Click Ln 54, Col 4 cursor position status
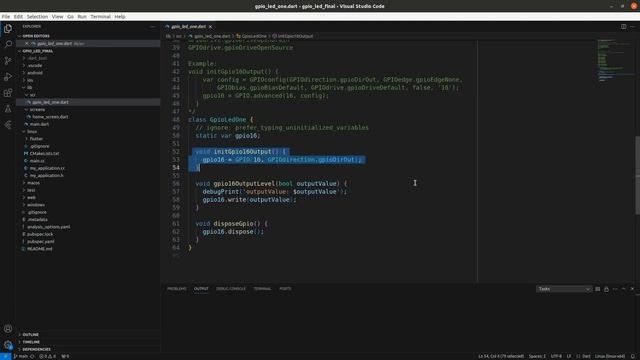Viewport: 640px width, 360px height. click(x=501, y=356)
